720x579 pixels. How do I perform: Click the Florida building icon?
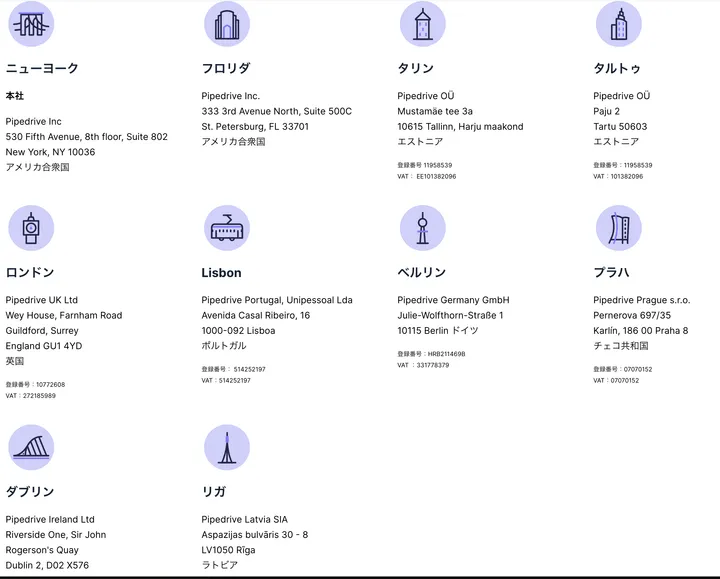[227, 23]
